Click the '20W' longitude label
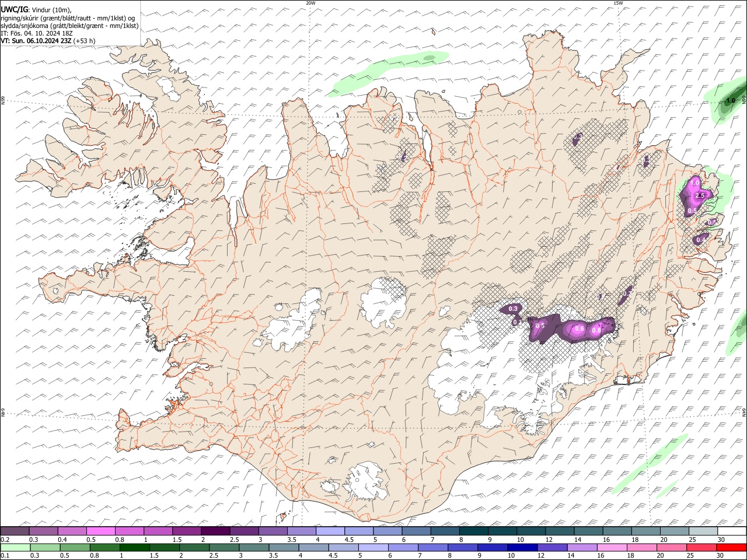747x560 pixels. (x=310, y=3)
